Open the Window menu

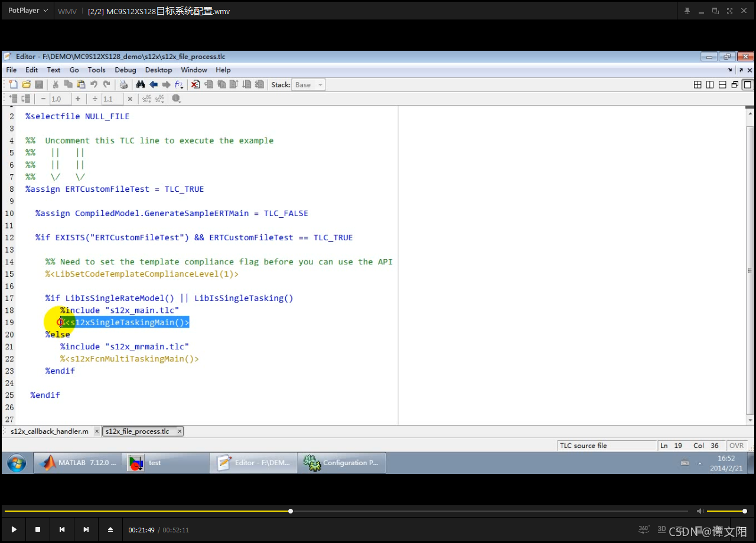[194, 70]
